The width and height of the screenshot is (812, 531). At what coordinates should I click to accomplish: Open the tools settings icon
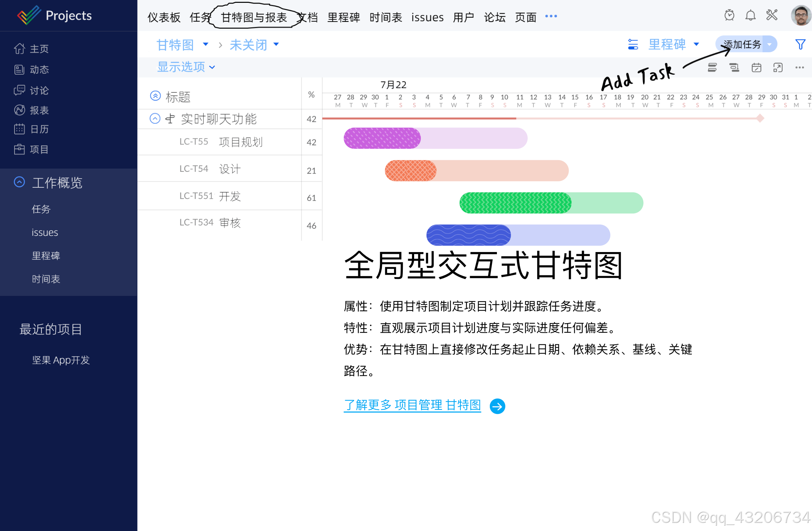[772, 15]
